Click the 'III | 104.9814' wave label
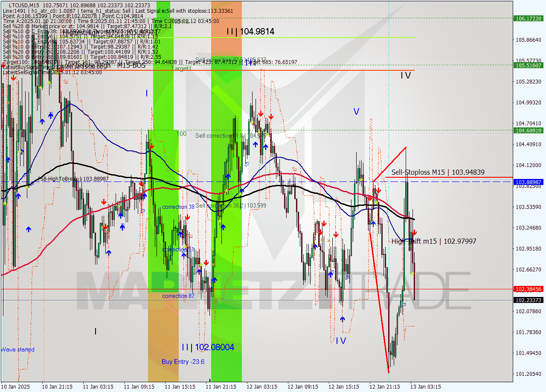This screenshot has width=546, height=392. click(250, 32)
